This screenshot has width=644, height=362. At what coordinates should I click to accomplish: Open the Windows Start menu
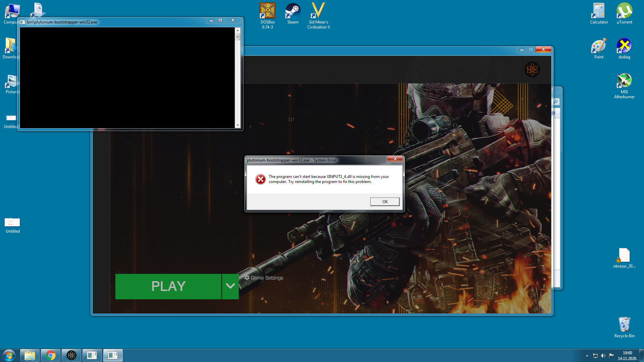pyautogui.click(x=9, y=355)
